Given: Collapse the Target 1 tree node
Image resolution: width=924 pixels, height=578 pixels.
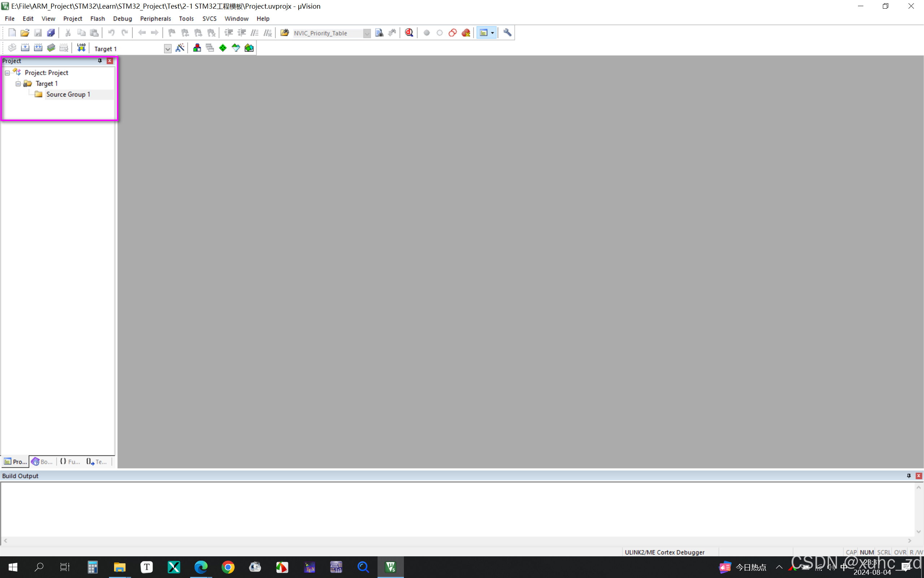Looking at the screenshot, I should pyautogui.click(x=18, y=83).
